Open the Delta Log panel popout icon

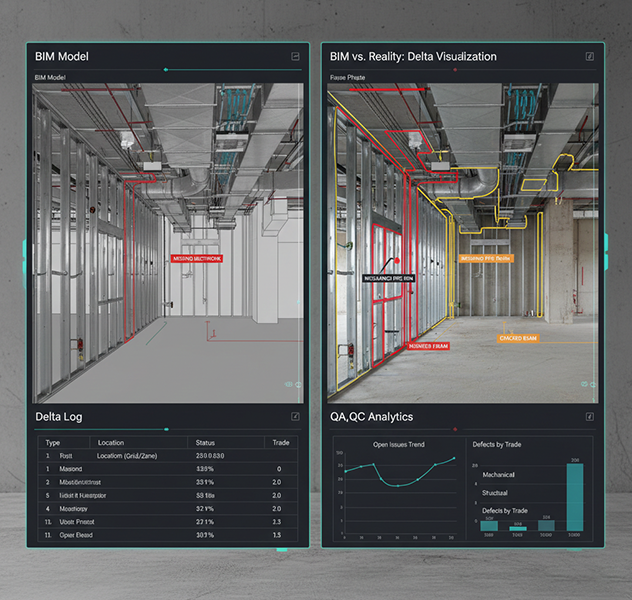point(295,416)
